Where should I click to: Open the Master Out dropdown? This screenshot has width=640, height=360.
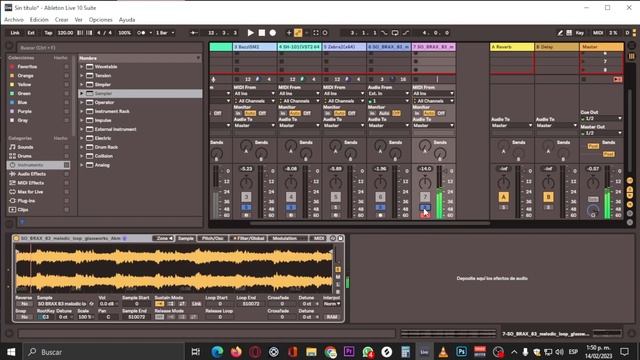click(x=601, y=133)
